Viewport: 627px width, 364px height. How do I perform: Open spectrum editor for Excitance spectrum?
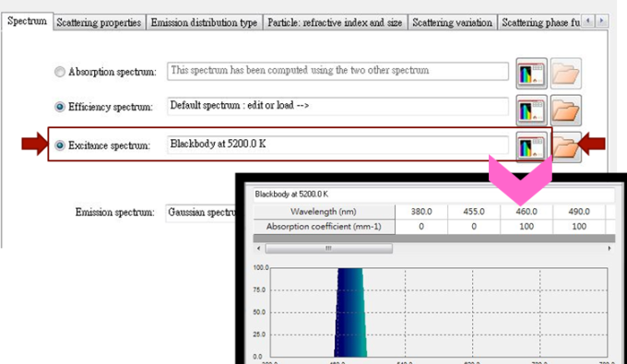click(x=531, y=147)
